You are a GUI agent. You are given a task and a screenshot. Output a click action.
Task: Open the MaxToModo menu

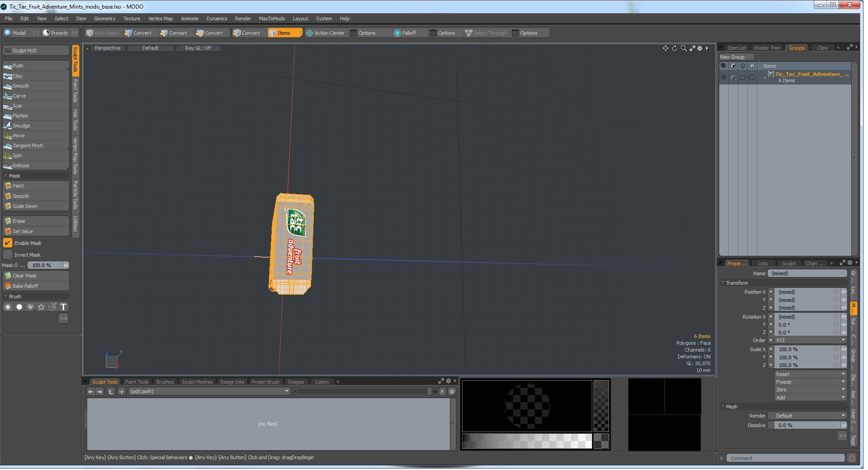pyautogui.click(x=272, y=19)
